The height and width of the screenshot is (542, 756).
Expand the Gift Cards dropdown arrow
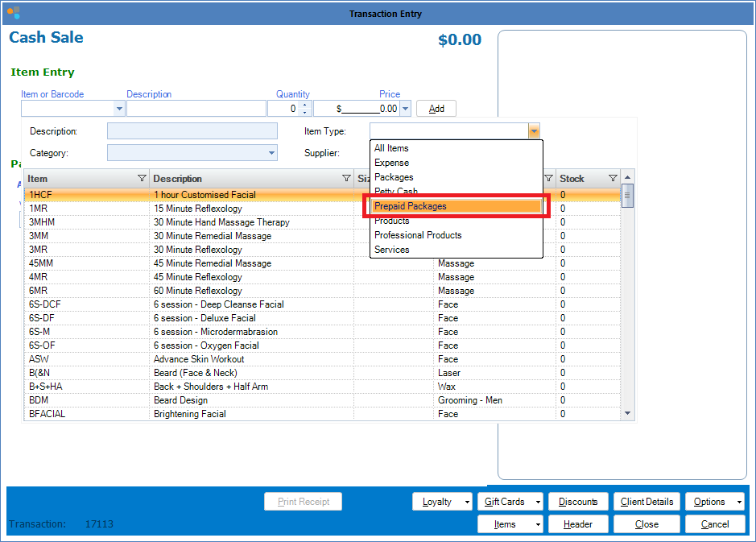click(x=537, y=502)
